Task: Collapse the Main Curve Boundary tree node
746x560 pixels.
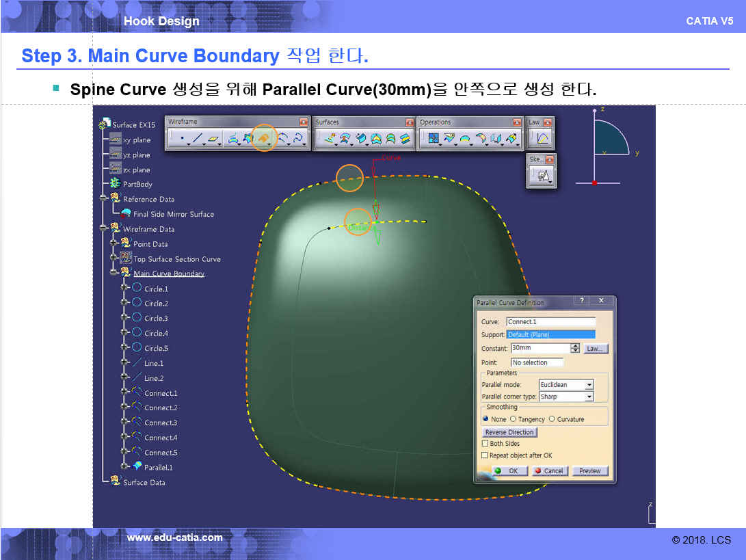Action: click(114, 274)
